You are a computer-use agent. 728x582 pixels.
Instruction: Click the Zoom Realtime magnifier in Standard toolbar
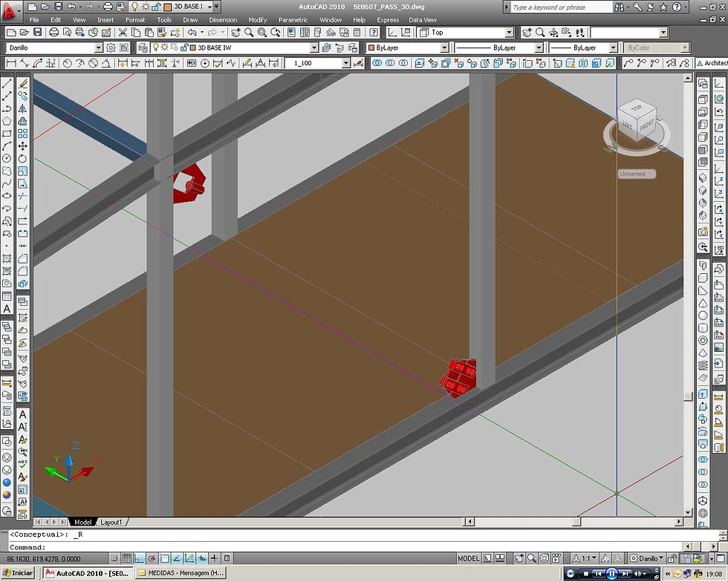point(249,33)
